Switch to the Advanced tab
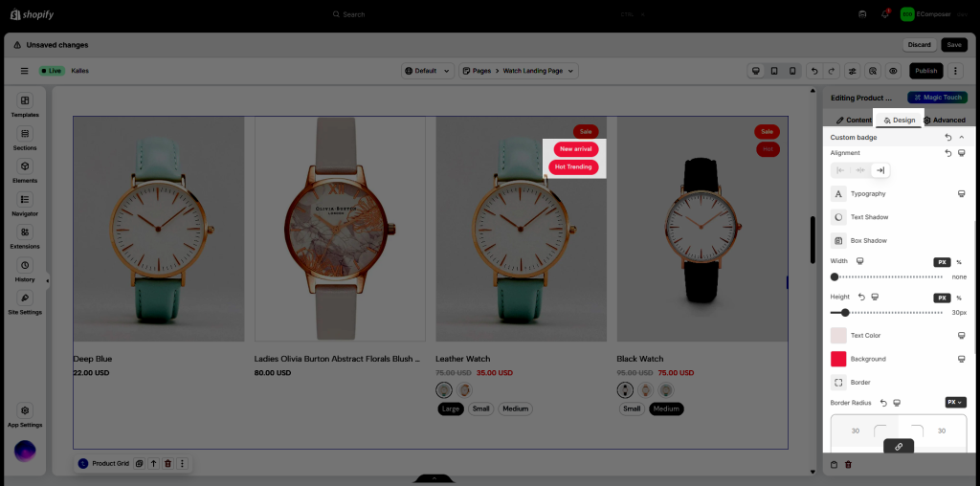 click(x=944, y=120)
